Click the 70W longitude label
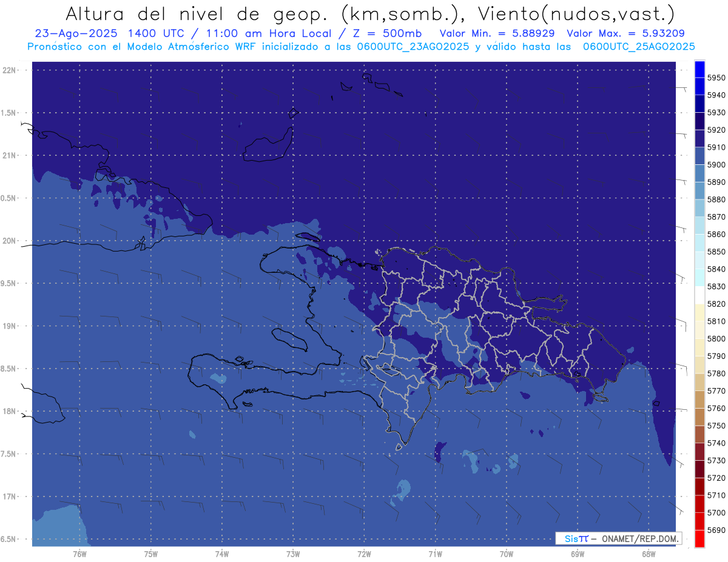This screenshot has height=562, width=728. [507, 554]
